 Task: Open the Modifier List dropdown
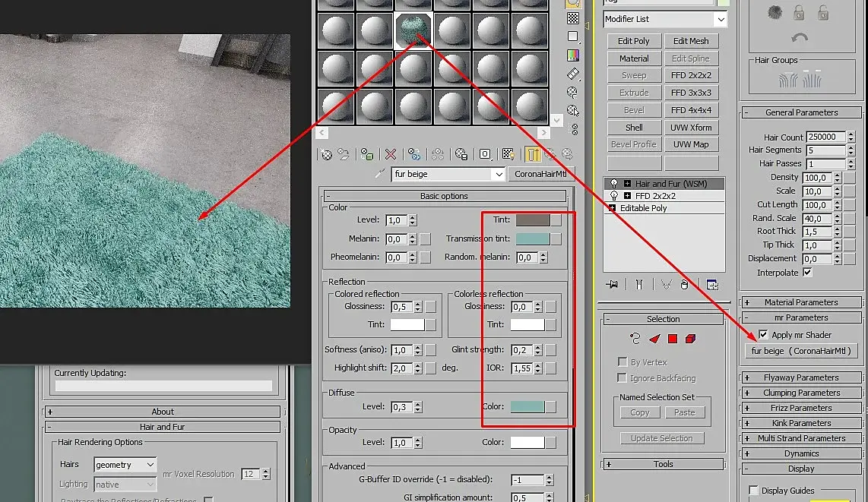[665, 19]
